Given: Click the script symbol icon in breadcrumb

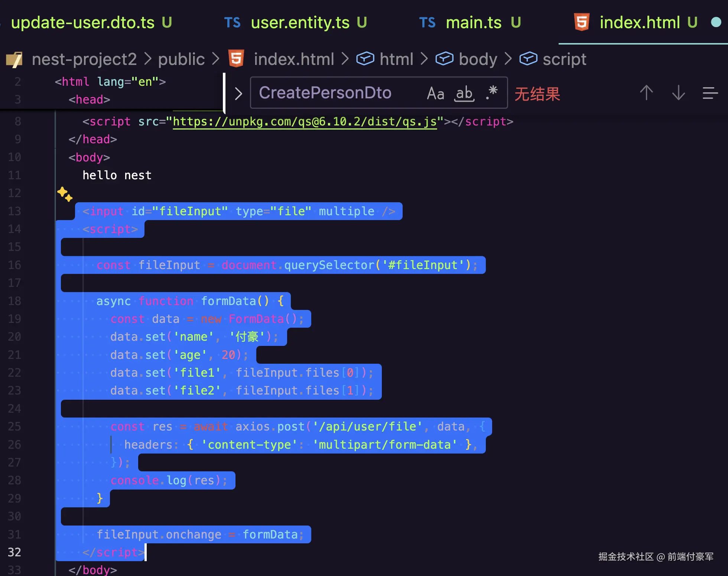Looking at the screenshot, I should coord(528,59).
